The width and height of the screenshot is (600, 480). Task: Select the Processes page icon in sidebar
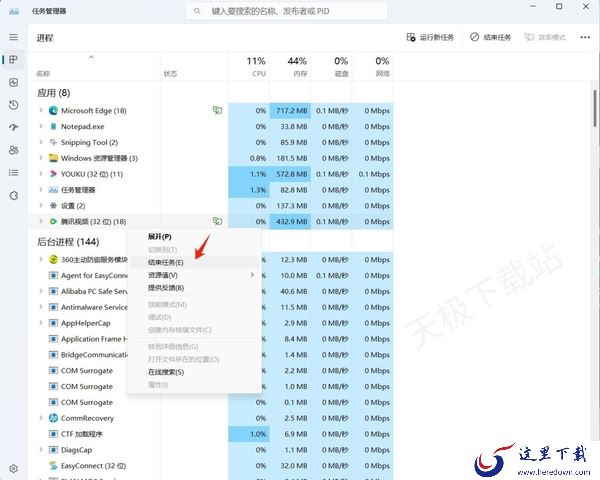(13, 59)
